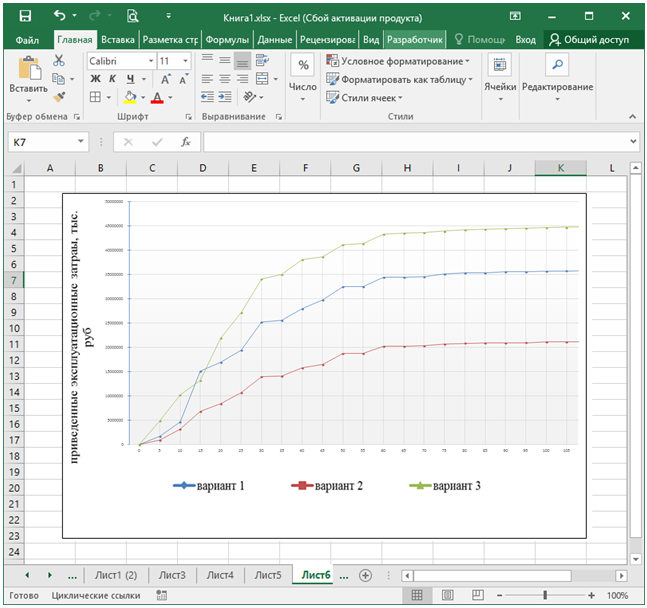The image size is (647, 608).
Task: Align cell text right
Action: tap(243, 78)
